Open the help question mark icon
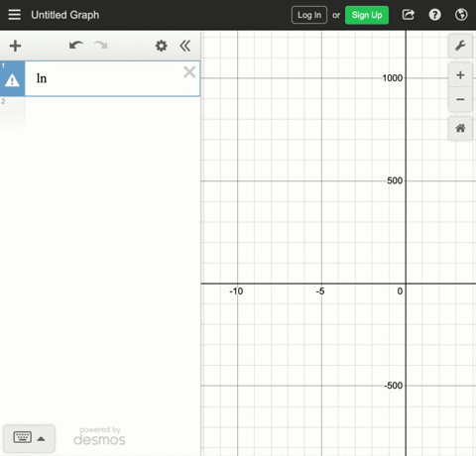 434,15
